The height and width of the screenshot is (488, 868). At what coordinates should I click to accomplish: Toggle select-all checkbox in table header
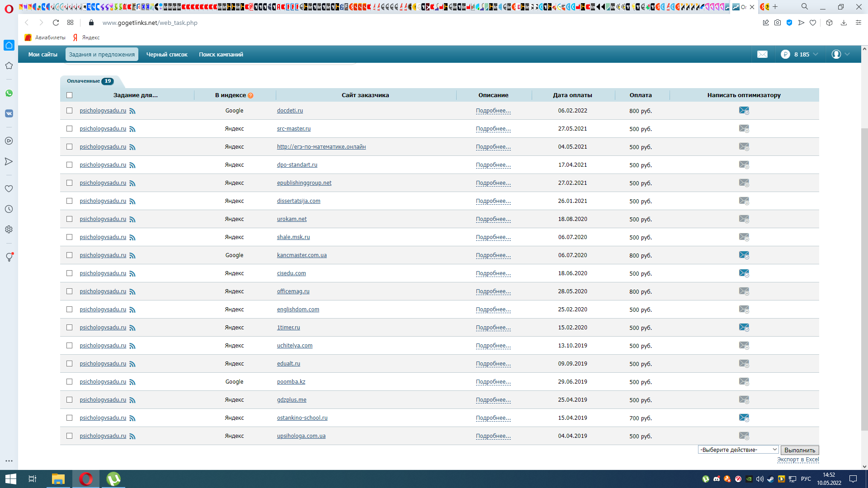click(x=69, y=95)
